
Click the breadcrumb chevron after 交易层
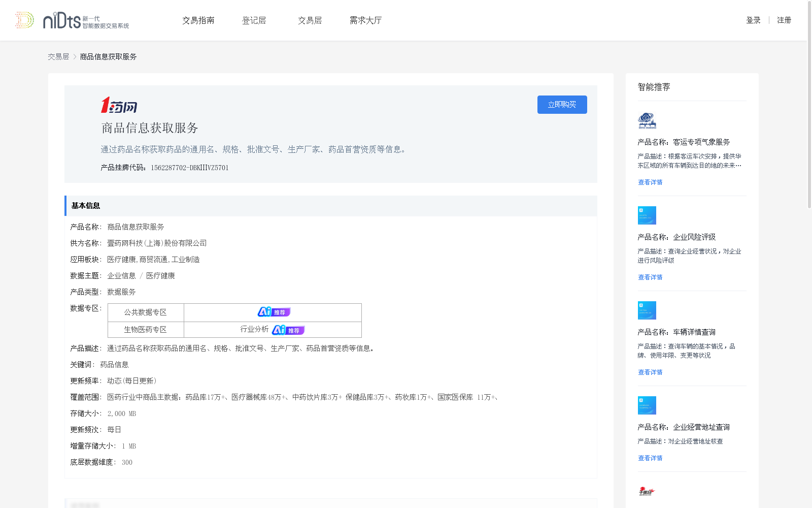point(75,57)
